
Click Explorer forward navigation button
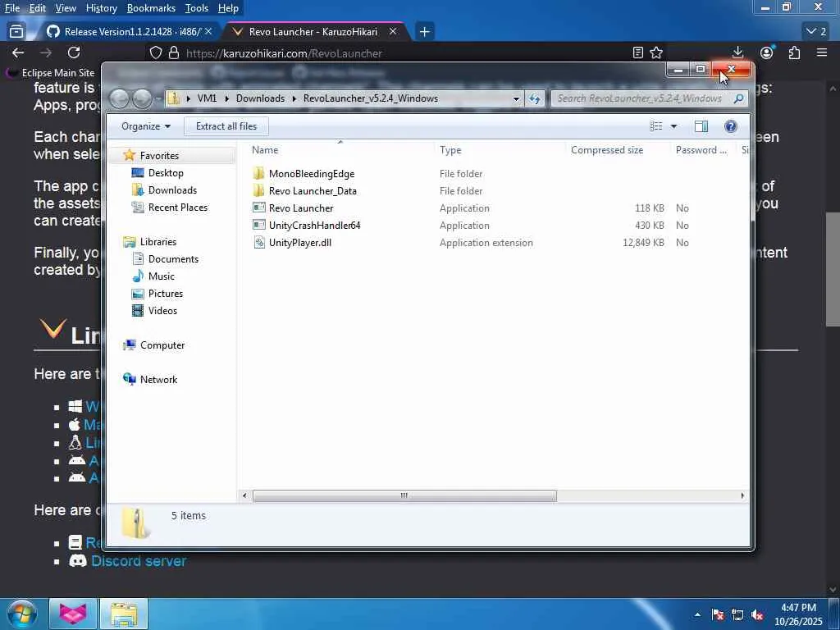click(x=142, y=98)
